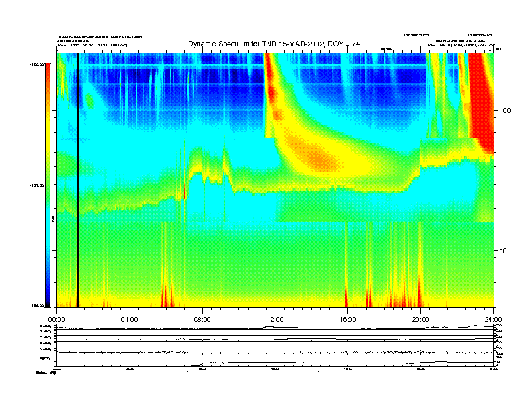
Task: Click the 16:00 time axis label
Action: (348, 320)
